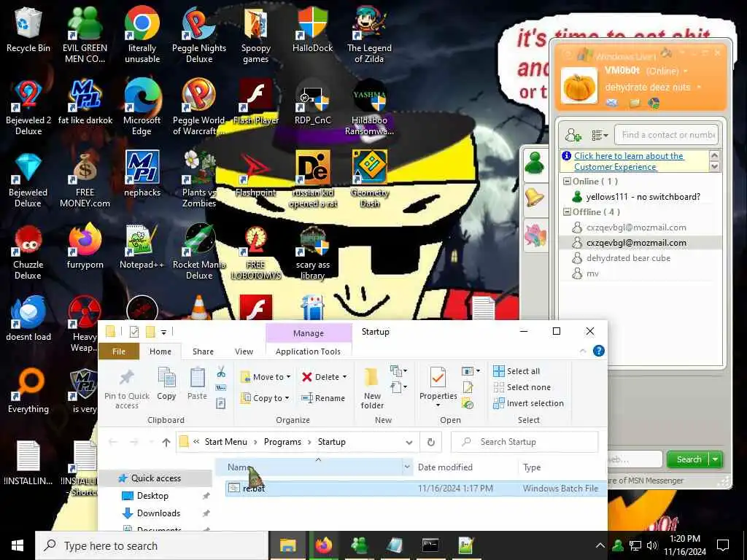Click the Cut scissors icon in Explorer ribbon
This screenshot has width=747, height=560.
pyautogui.click(x=221, y=372)
